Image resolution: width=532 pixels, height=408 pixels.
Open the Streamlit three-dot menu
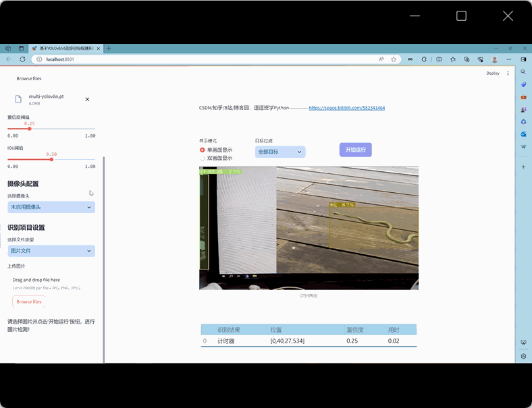click(508, 74)
